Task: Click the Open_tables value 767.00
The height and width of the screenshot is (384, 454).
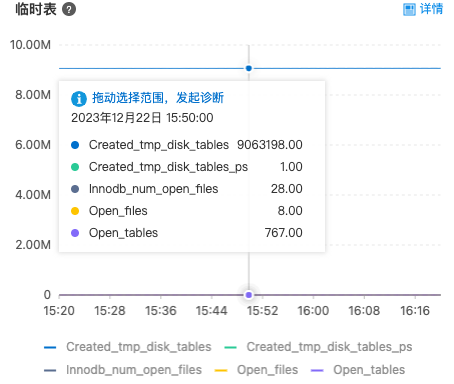Action: [284, 233]
